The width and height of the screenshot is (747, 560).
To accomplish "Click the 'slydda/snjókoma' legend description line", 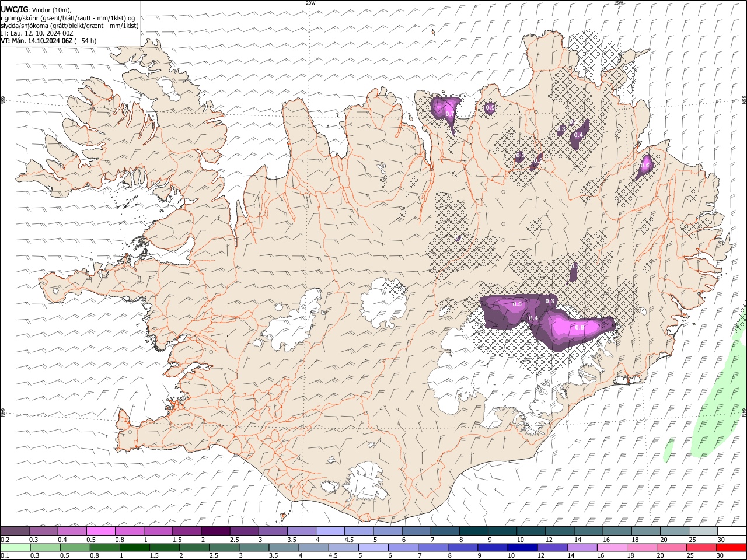I will 69,26.
